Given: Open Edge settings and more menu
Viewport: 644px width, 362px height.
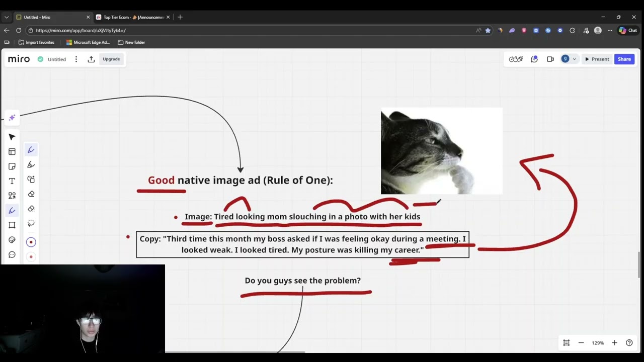Looking at the screenshot, I should 610,30.
